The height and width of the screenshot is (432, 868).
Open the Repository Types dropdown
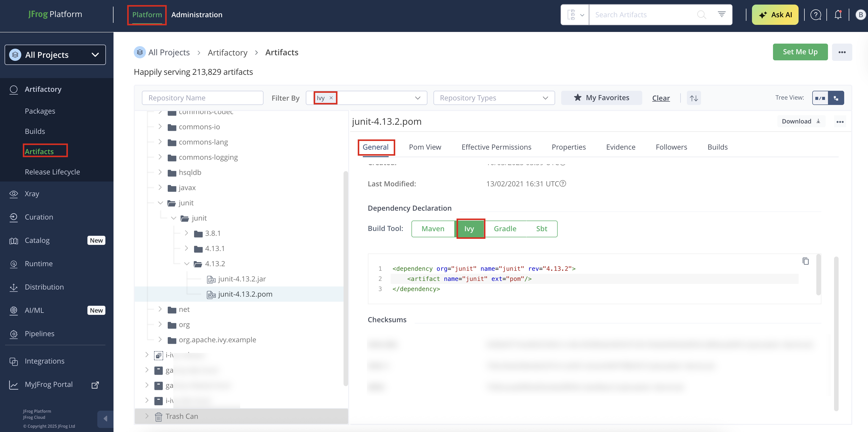494,98
